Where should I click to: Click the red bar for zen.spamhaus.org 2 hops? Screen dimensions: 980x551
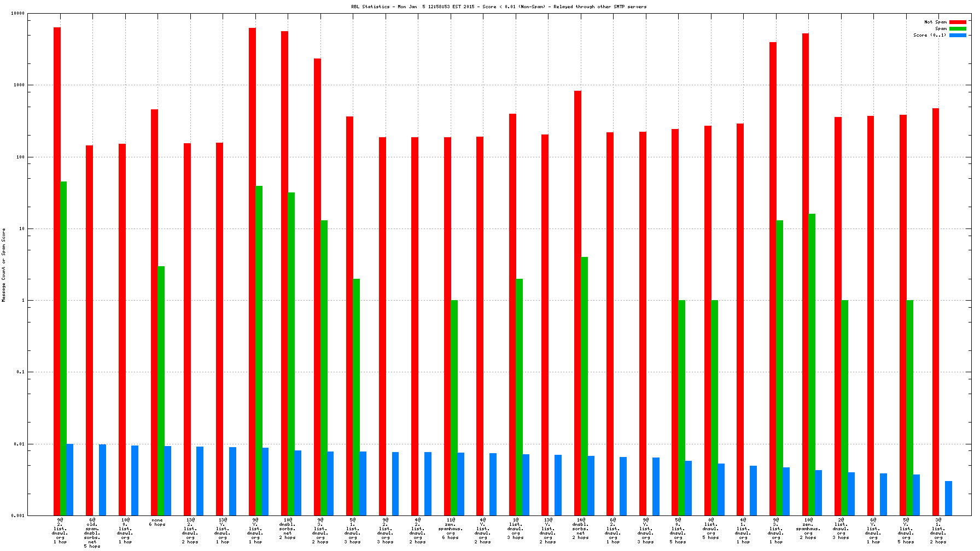pos(805,273)
